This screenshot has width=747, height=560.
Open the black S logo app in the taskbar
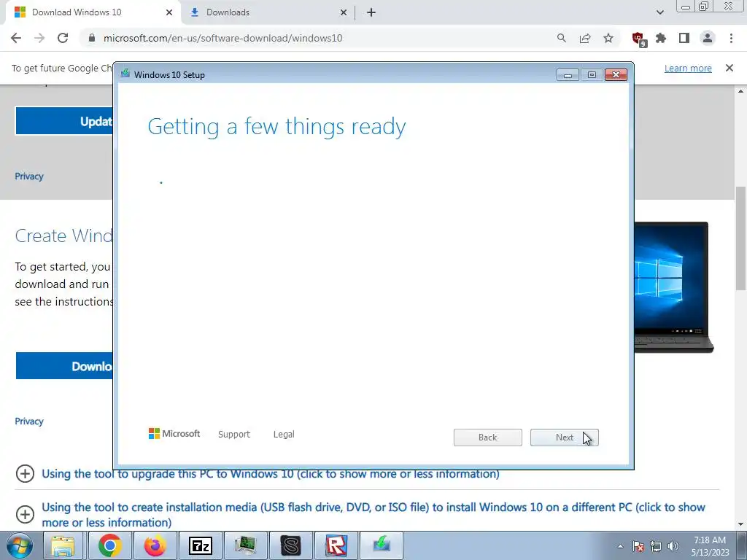[x=290, y=545]
